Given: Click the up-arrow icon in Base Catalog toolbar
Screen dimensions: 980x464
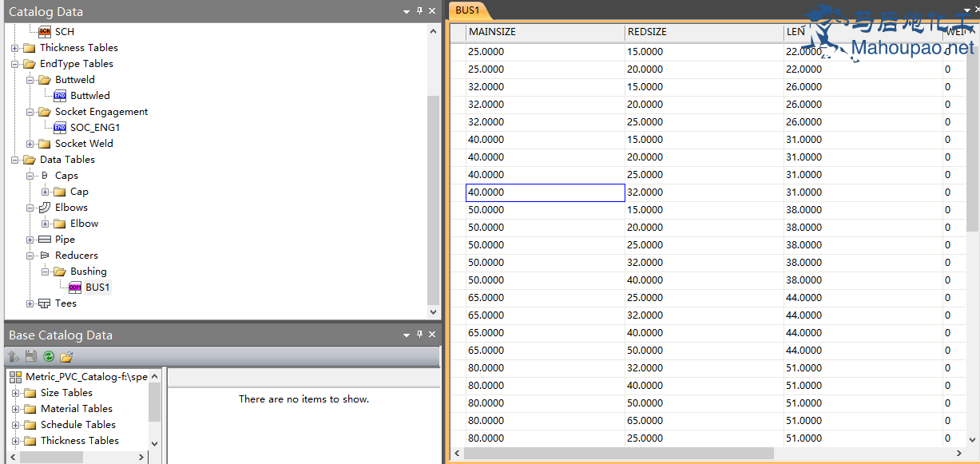Looking at the screenshot, I should click(14, 356).
